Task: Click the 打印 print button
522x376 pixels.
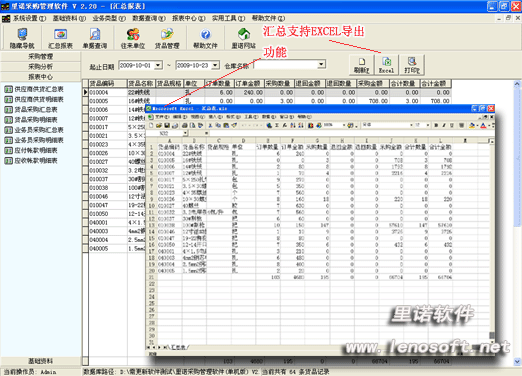Action: point(412,65)
